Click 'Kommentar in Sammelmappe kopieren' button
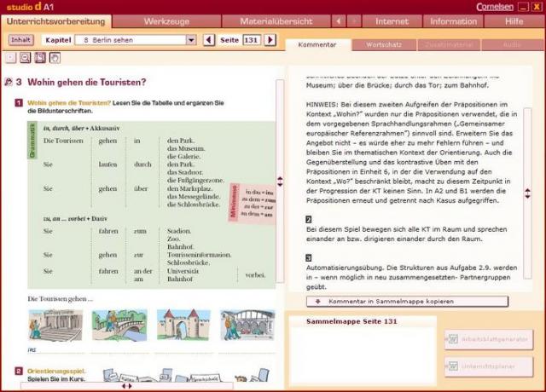 pos(406,302)
